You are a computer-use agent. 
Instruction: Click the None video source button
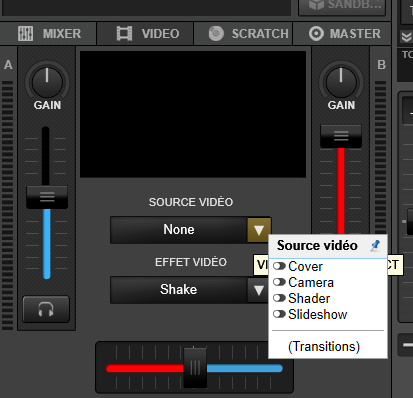point(179,230)
